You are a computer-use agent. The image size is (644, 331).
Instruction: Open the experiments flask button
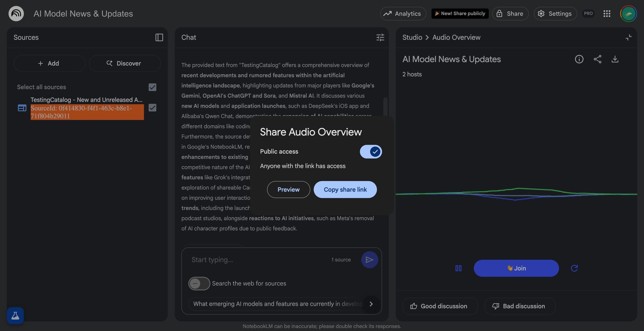[15, 316]
